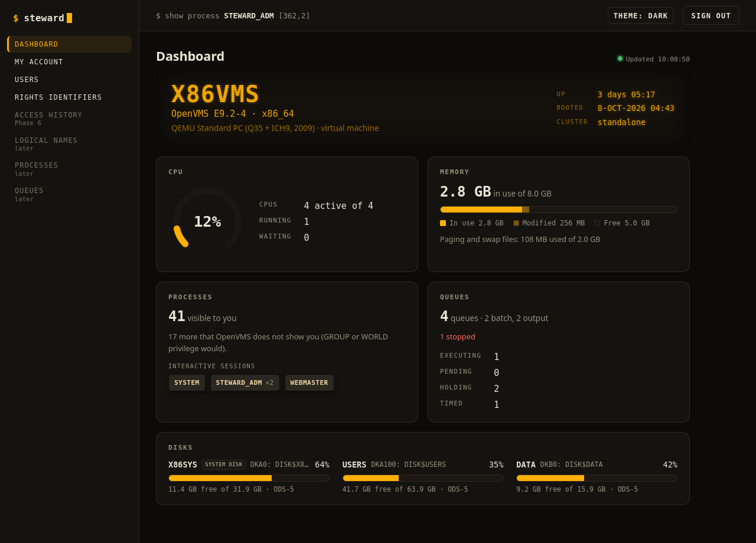The width and height of the screenshot is (756, 543).
Task: Click the 'DKA100: DISK$USERS' device label
Action: [409, 465]
